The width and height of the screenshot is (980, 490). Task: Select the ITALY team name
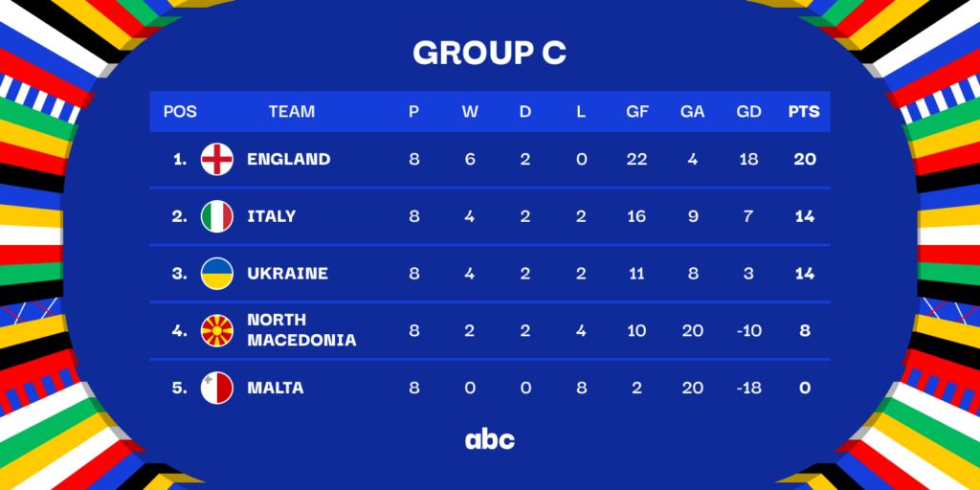[x=271, y=216]
